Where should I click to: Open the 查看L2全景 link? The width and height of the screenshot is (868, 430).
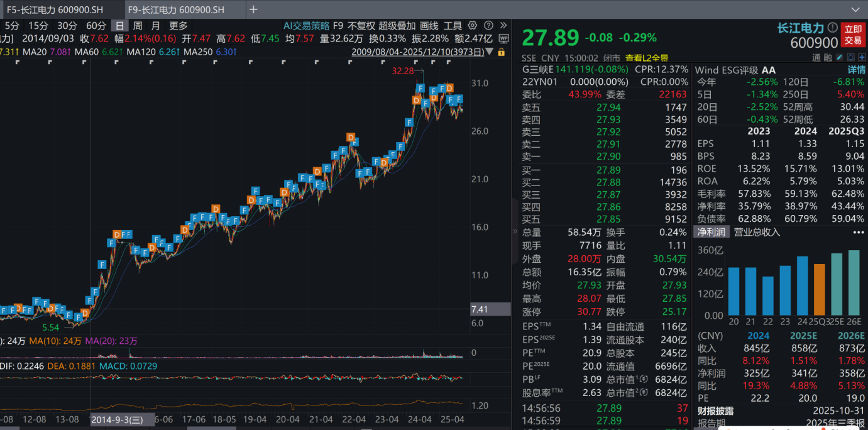click(x=647, y=58)
